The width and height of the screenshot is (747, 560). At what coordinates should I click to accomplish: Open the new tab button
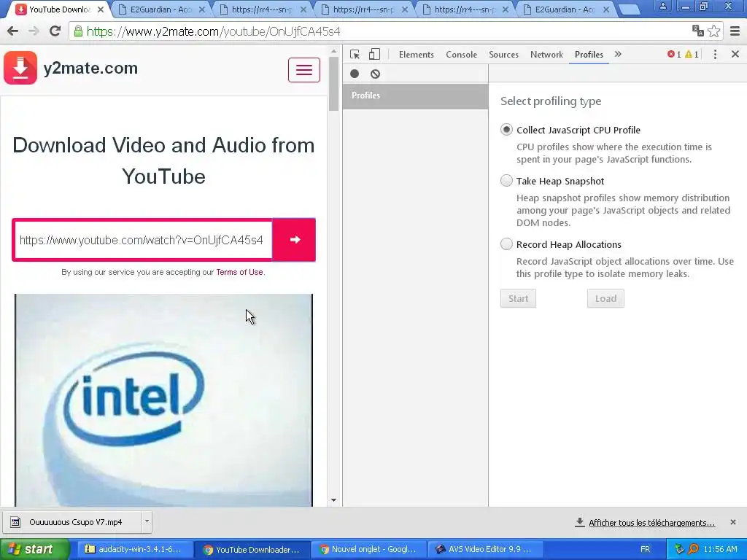(x=629, y=9)
